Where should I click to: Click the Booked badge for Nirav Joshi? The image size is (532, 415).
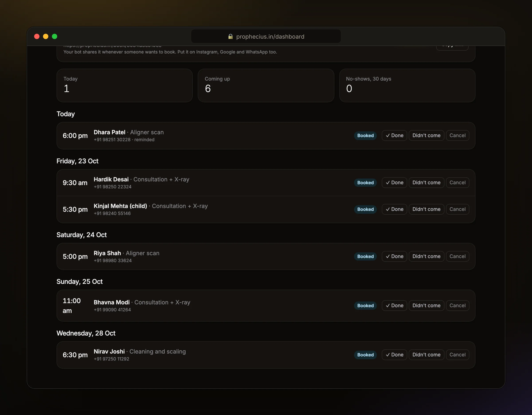point(365,355)
